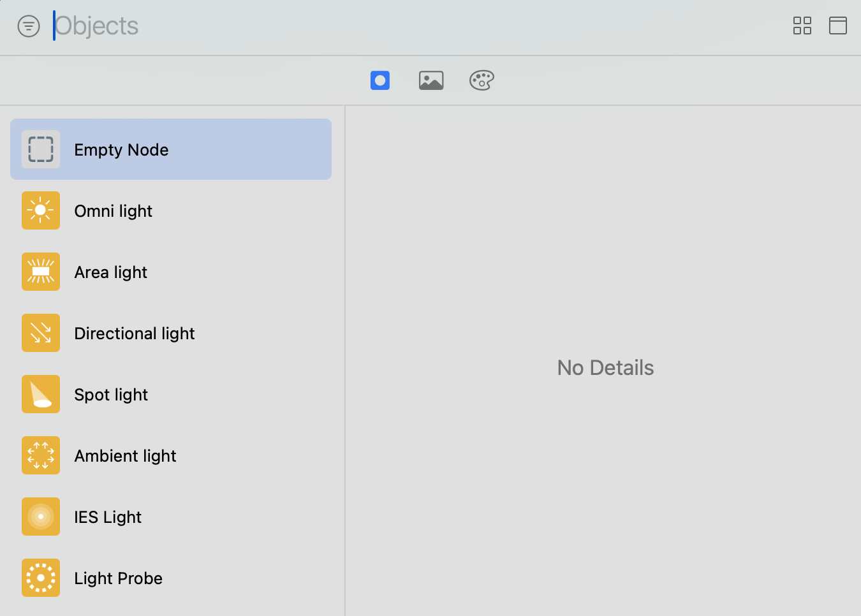This screenshot has width=861, height=616.
Task: Pick the Directional light arrows icon
Action: tap(41, 333)
